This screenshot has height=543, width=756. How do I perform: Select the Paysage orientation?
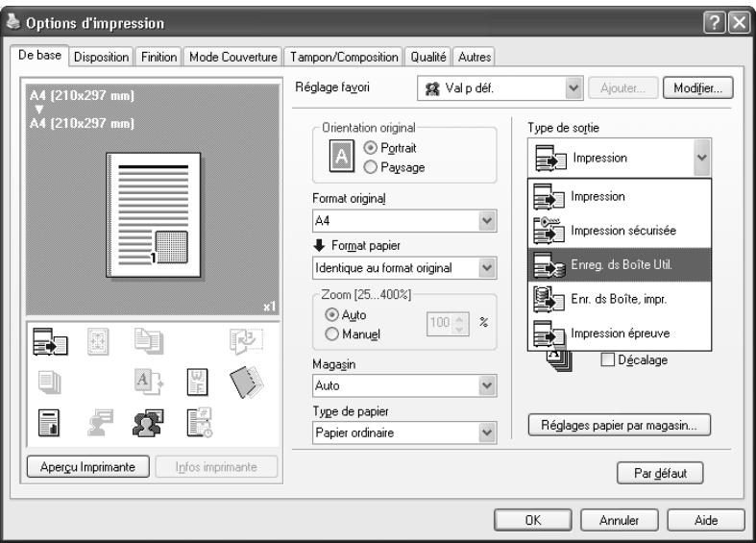click(370, 167)
